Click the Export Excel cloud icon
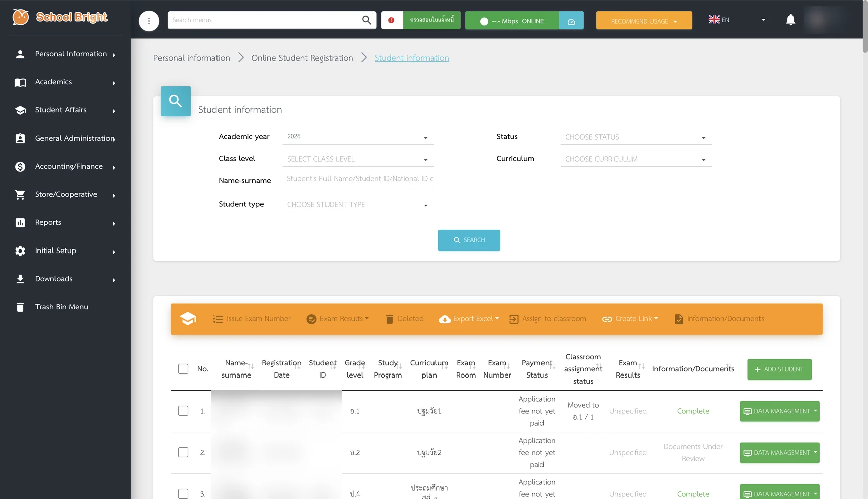 (445, 319)
